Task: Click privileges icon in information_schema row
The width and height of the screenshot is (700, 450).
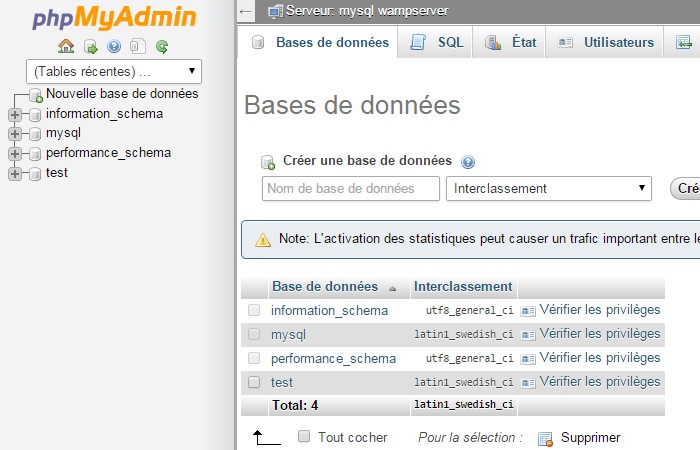Action: coord(528,311)
